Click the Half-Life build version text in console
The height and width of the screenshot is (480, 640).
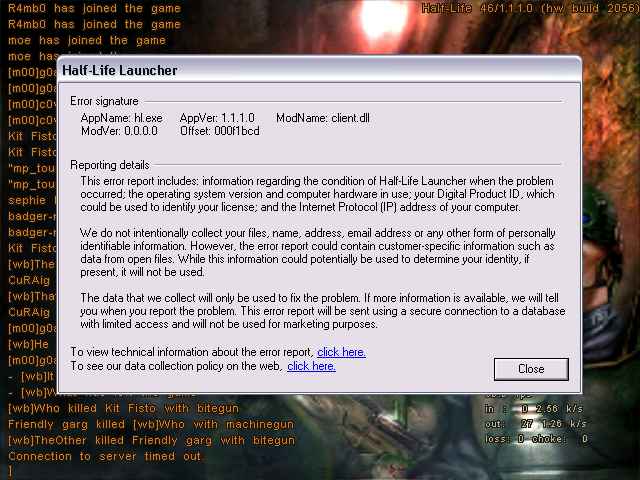coord(530,9)
